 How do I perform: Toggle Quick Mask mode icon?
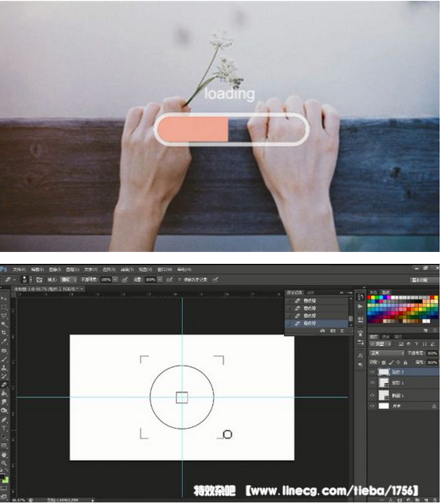coord(3,488)
